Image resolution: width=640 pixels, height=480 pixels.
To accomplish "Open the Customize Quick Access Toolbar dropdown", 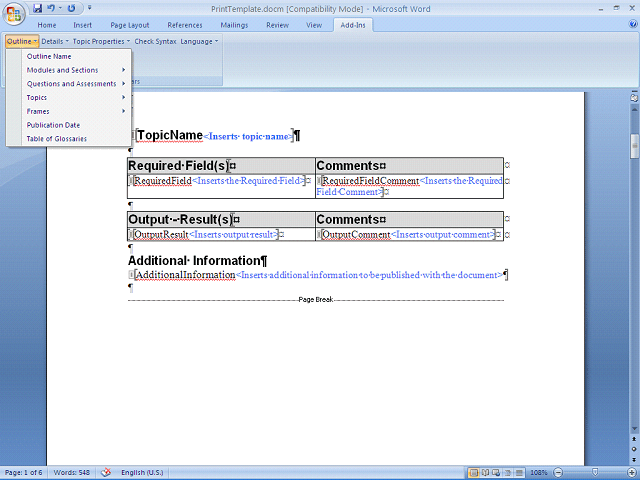I will (89, 8).
